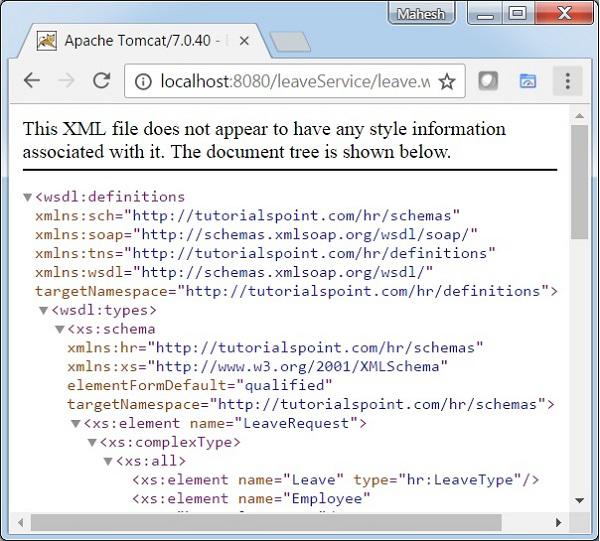Collapse the xs:schema node
This screenshot has height=541, width=600.
pos(60,329)
